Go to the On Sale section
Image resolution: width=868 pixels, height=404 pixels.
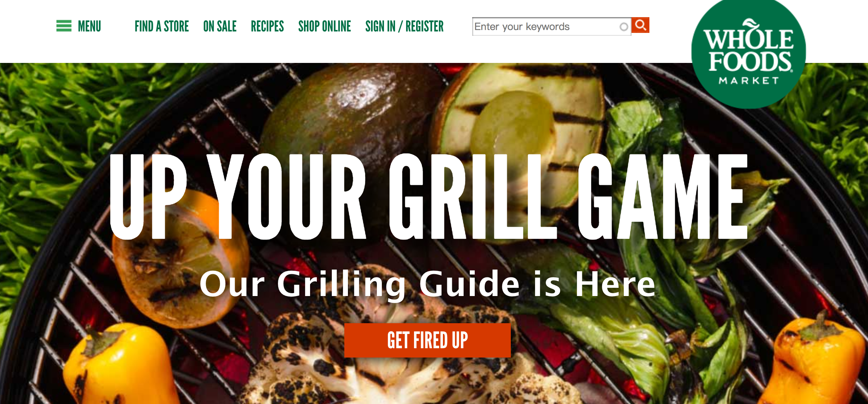[220, 26]
